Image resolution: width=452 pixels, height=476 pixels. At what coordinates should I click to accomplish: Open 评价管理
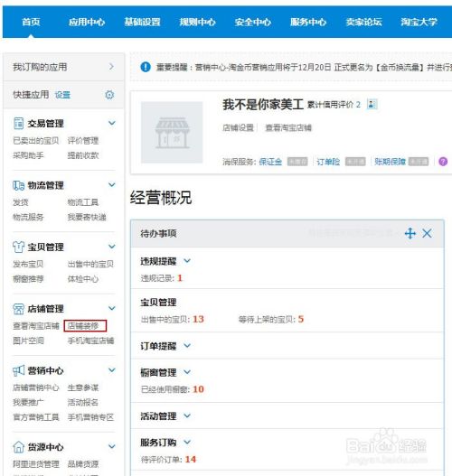pyautogui.click(x=83, y=141)
